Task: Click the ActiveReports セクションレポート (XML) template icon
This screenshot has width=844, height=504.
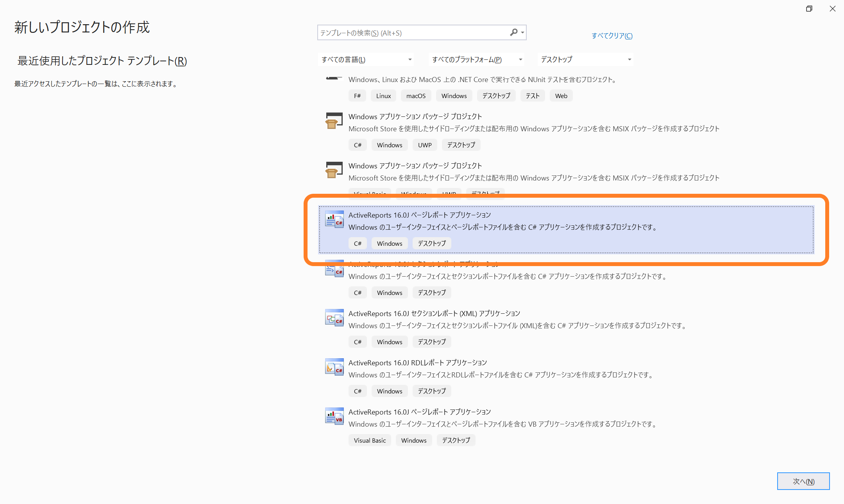Action: click(334, 318)
